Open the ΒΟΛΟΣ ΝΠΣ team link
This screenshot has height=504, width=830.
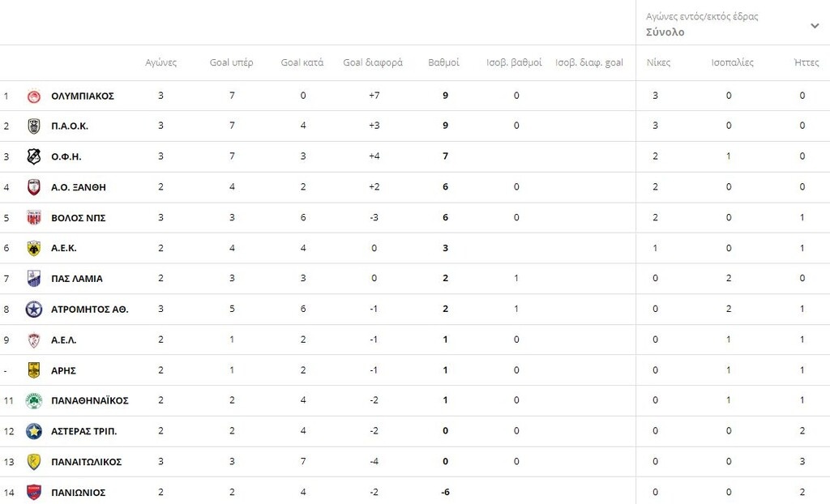79,218
